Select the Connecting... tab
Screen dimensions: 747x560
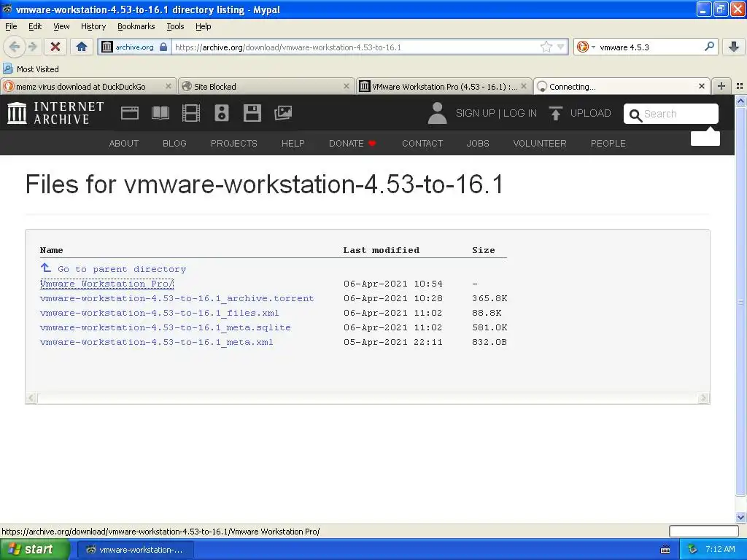tap(622, 86)
